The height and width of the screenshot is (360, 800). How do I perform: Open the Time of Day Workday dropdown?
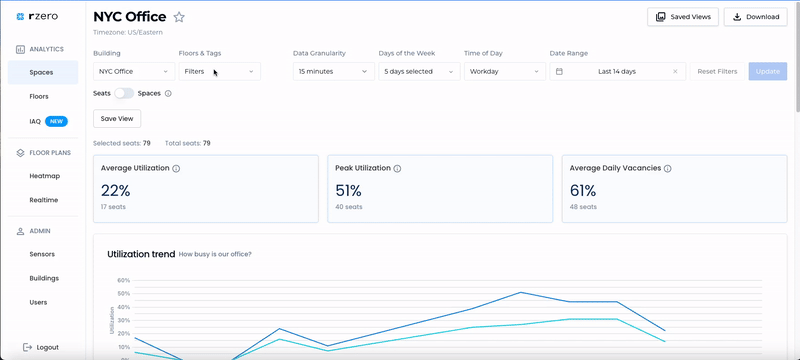click(x=505, y=71)
